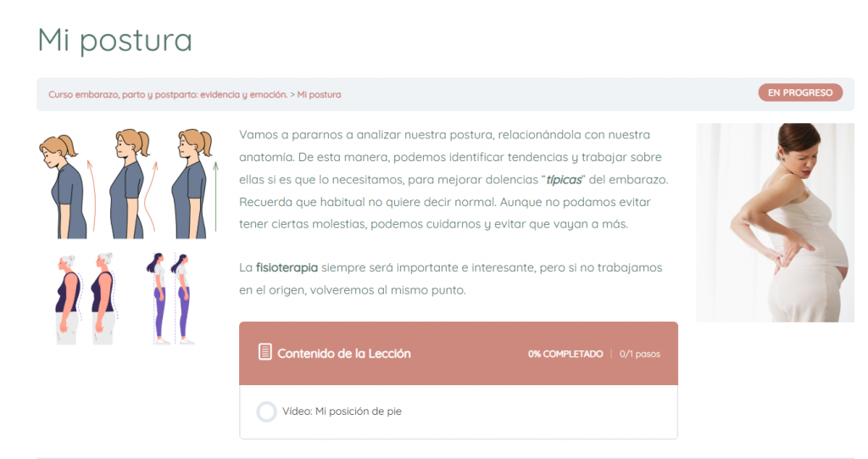Click the elderly women posture illustration
Viewport: 868px width, 459px height.
coord(85,297)
